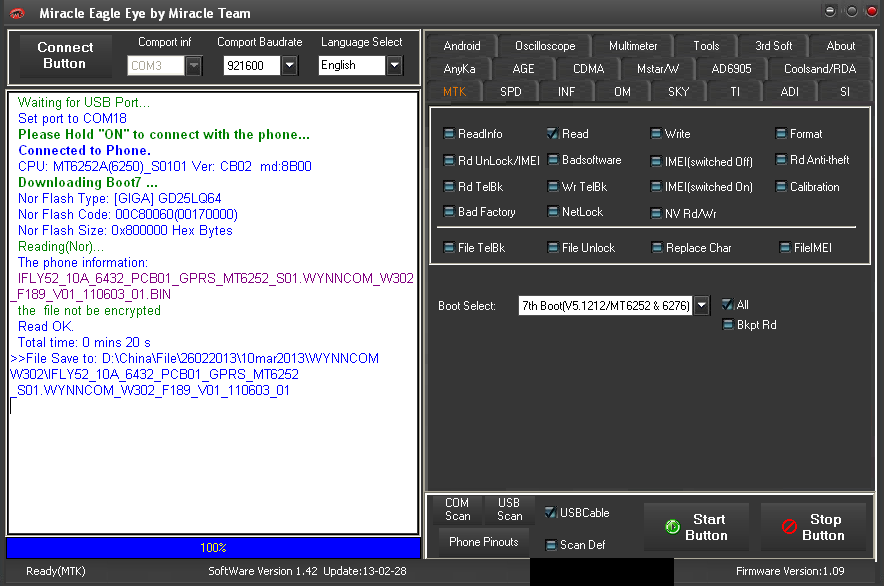Viewport: 884px width, 586px height.
Task: Check the File Unlock option
Action: point(553,248)
